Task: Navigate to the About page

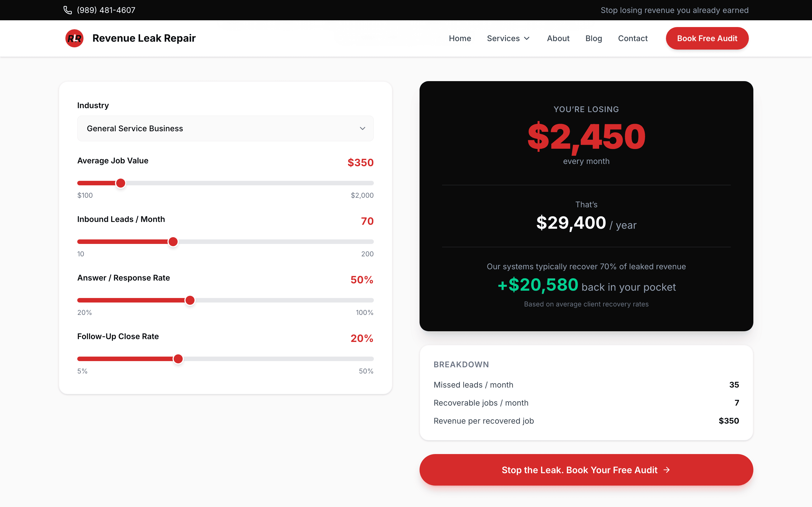Action: [x=558, y=38]
